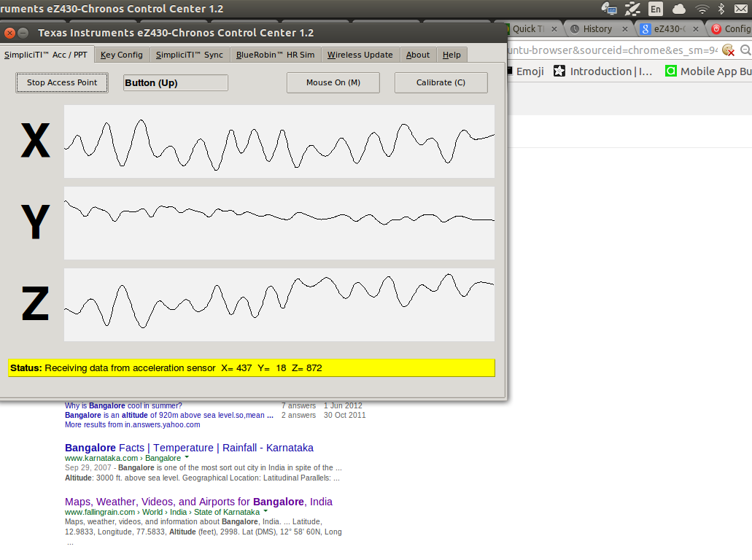Open the Bangalore Facts Temperature Rainfall result
This screenshot has width=752, height=560.
point(189,448)
